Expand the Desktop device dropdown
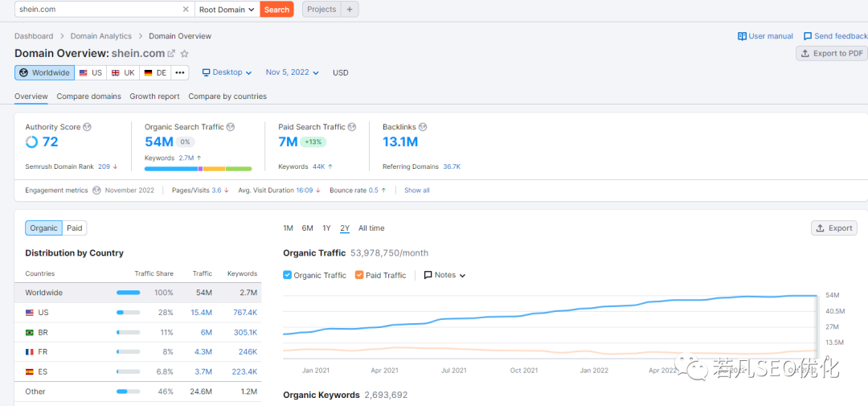 [x=227, y=72]
